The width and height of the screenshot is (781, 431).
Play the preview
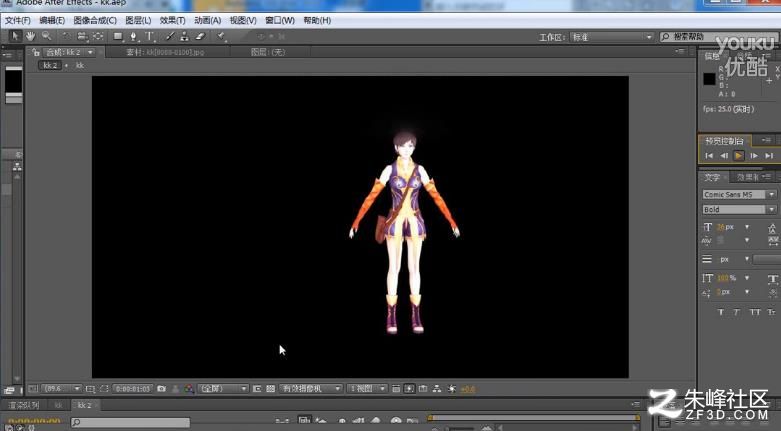click(739, 155)
